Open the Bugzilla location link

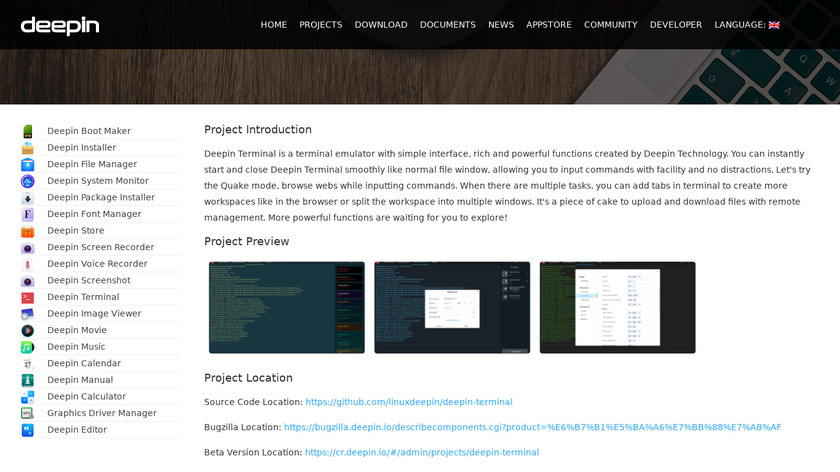tap(532, 427)
